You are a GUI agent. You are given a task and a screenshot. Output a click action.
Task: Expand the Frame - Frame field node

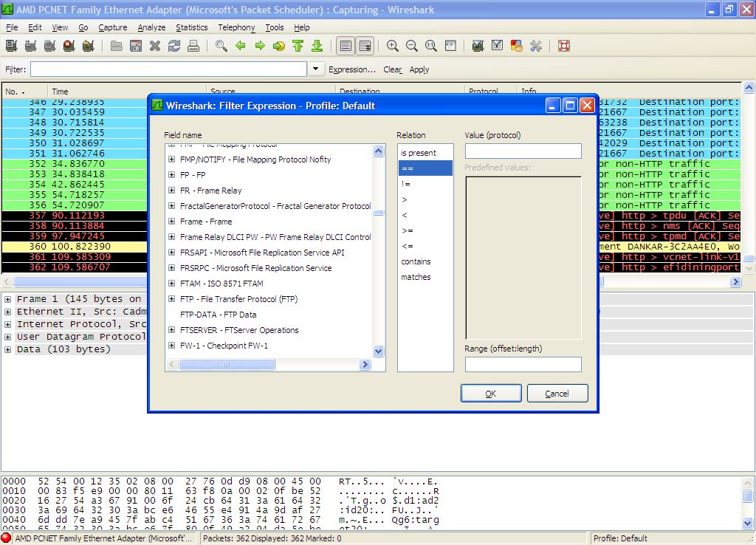pyautogui.click(x=171, y=222)
